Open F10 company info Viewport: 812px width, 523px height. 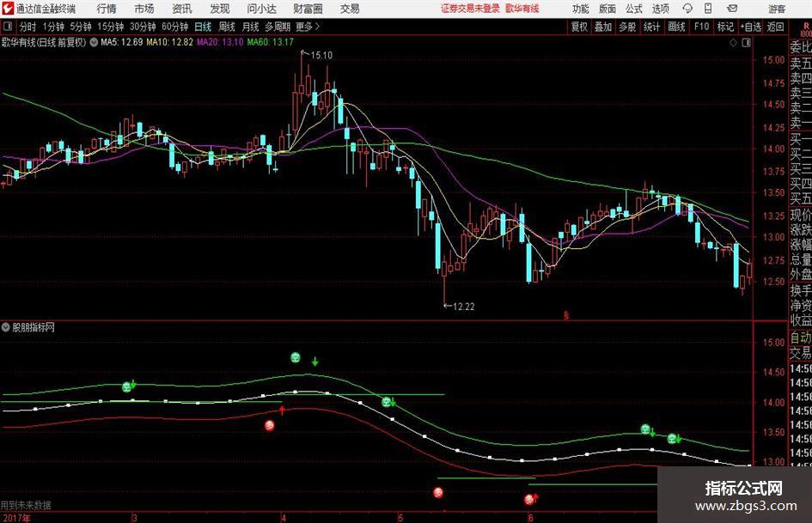coord(702,27)
